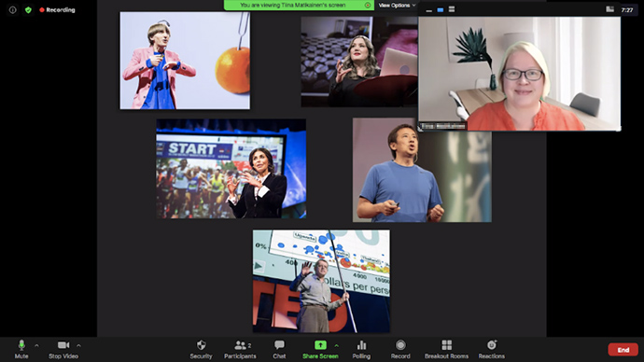The image size is (644, 362).
Task: Select the TED stage chart photo
Action: 321,281
